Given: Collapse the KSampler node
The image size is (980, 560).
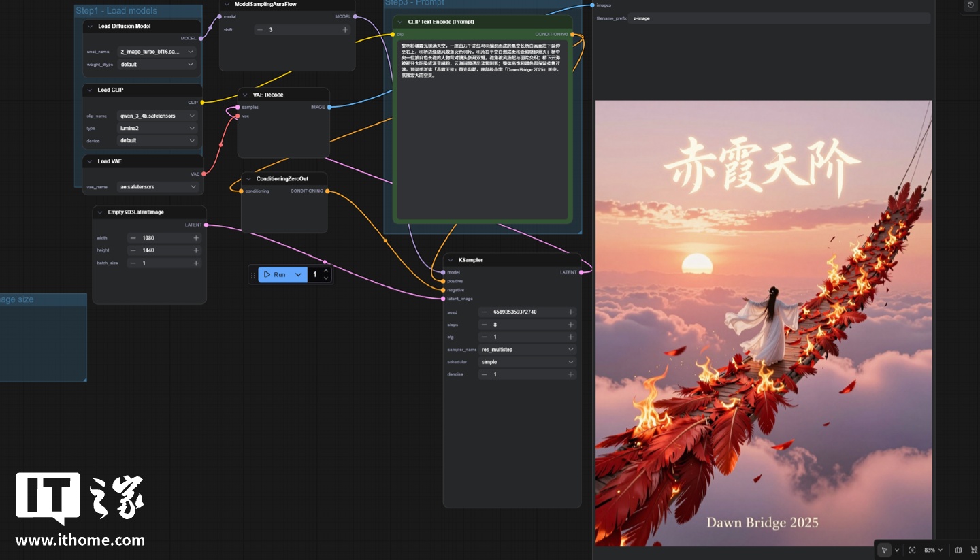Looking at the screenshot, I should [x=451, y=260].
